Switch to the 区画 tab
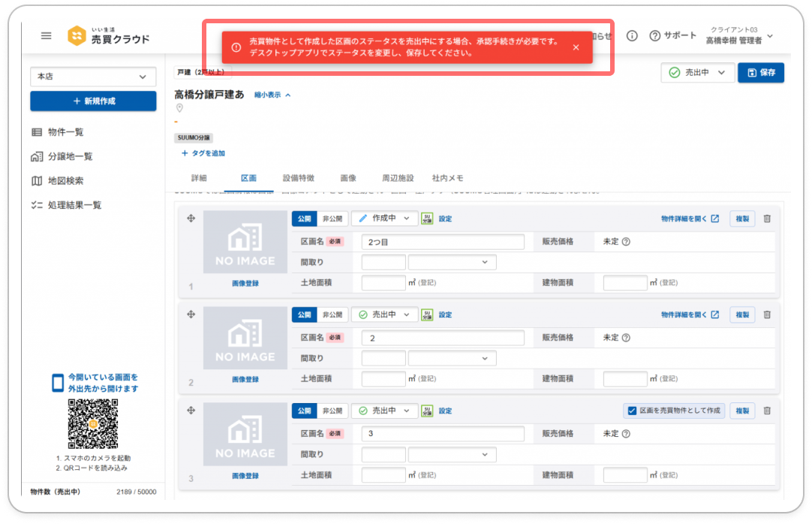Image resolution: width=812 pixels, height=524 pixels. pyautogui.click(x=248, y=178)
